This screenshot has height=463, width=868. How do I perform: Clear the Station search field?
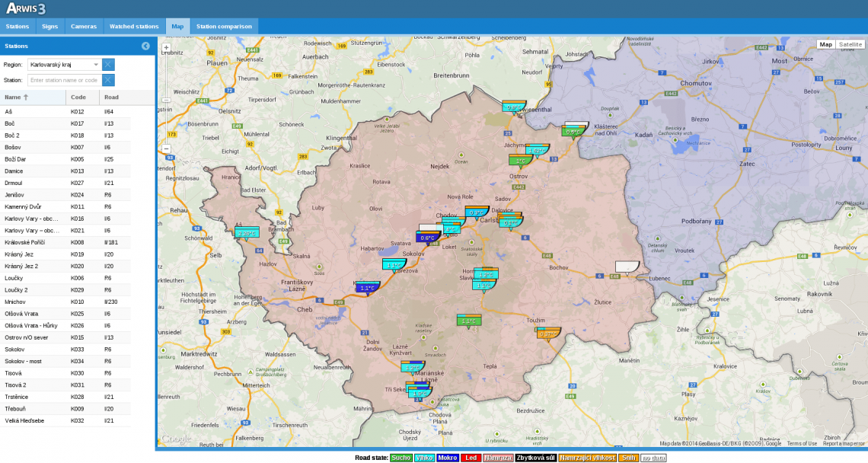(108, 80)
